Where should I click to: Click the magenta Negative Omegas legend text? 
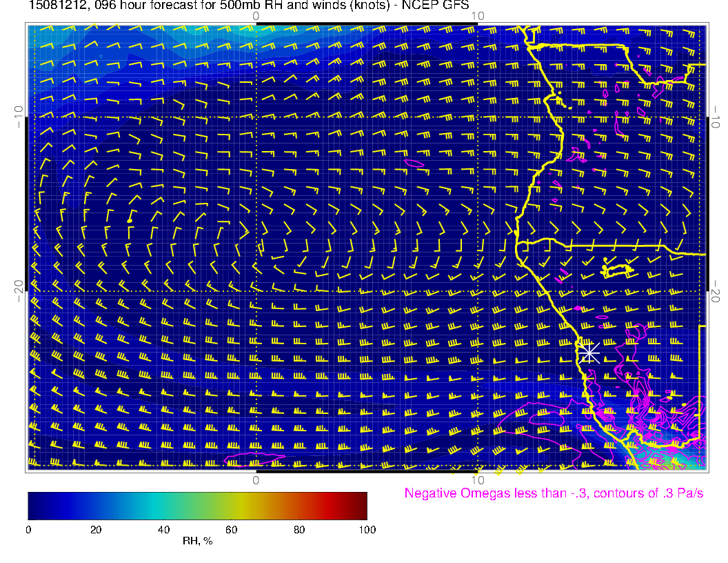pyautogui.click(x=554, y=494)
